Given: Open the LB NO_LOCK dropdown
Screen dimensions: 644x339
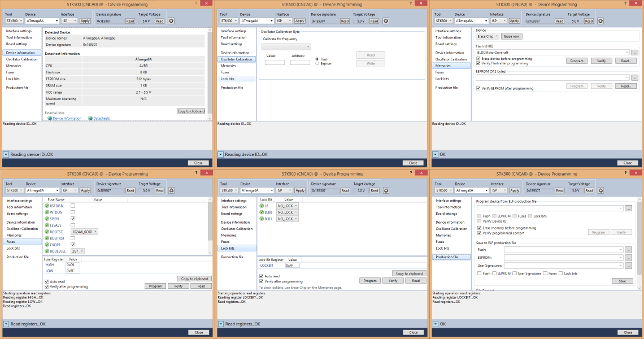Looking at the screenshot, I should tap(287, 206).
